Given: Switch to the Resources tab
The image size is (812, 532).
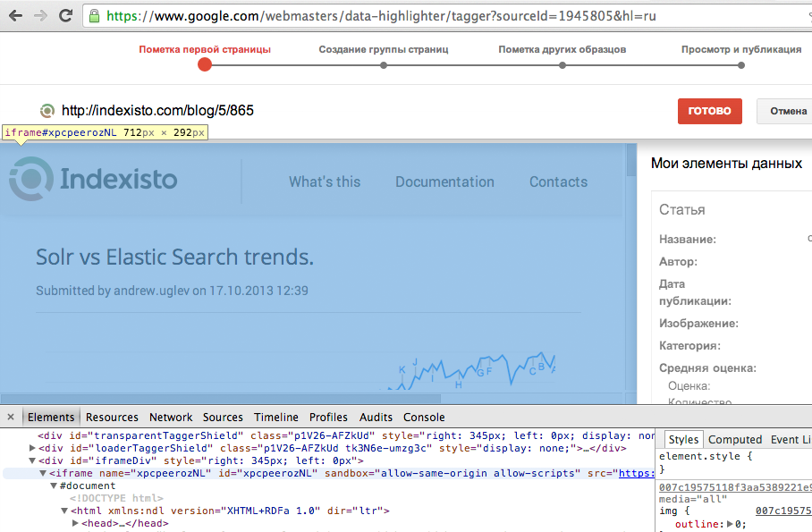Looking at the screenshot, I should coord(112,417).
